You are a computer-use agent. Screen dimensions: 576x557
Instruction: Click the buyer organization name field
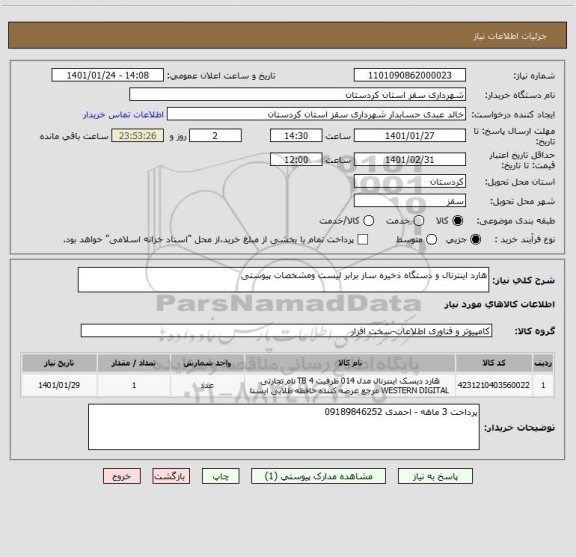[x=298, y=94]
